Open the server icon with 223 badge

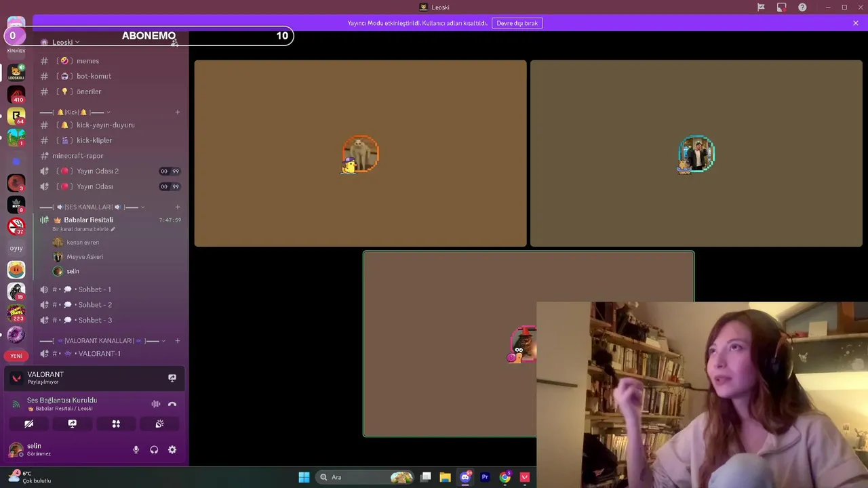tap(16, 312)
